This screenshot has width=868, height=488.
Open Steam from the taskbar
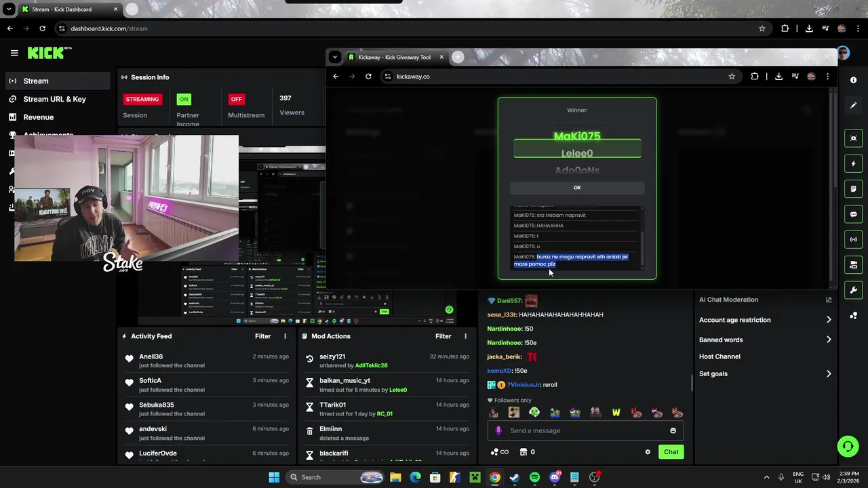515,477
